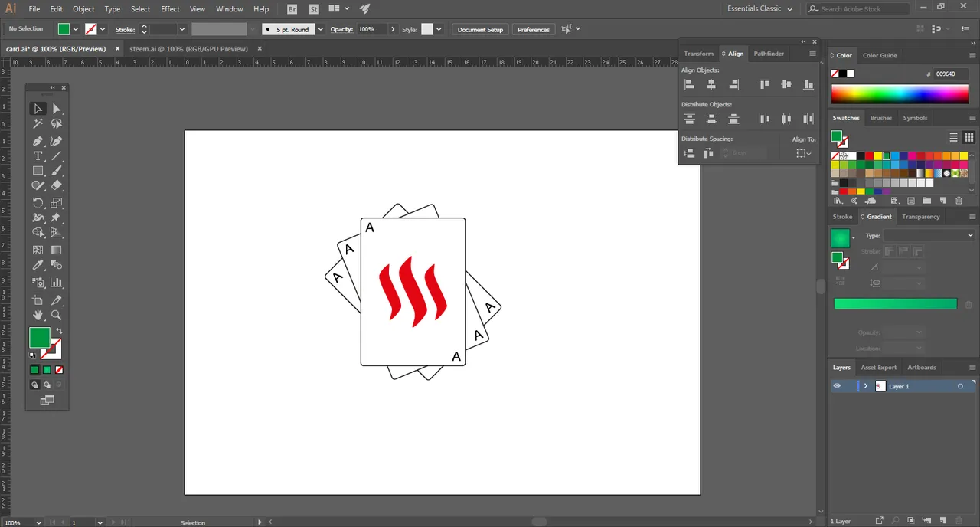The width and height of the screenshot is (980, 527).
Task: Open zoom level dropdown at 100%
Action: coord(39,522)
